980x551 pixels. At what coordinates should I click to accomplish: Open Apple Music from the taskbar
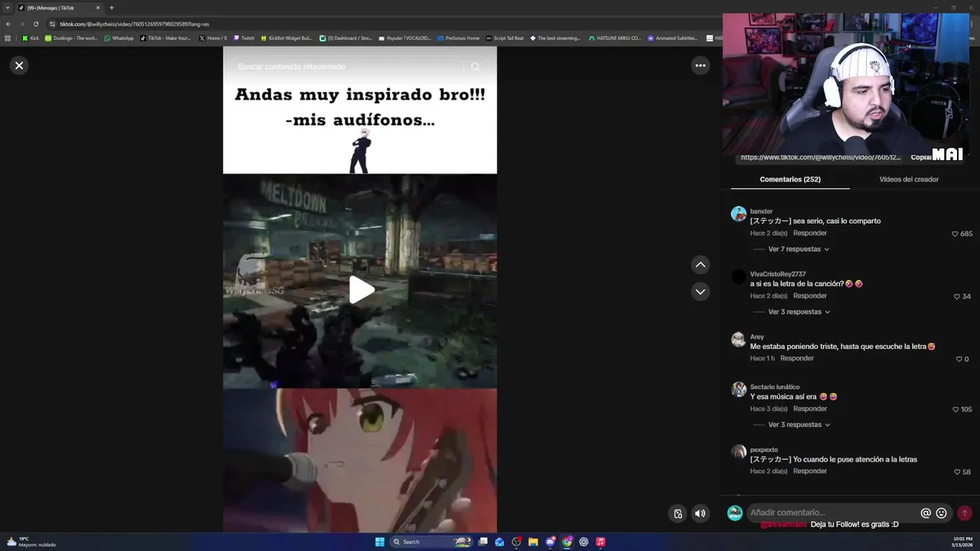[x=600, y=542]
